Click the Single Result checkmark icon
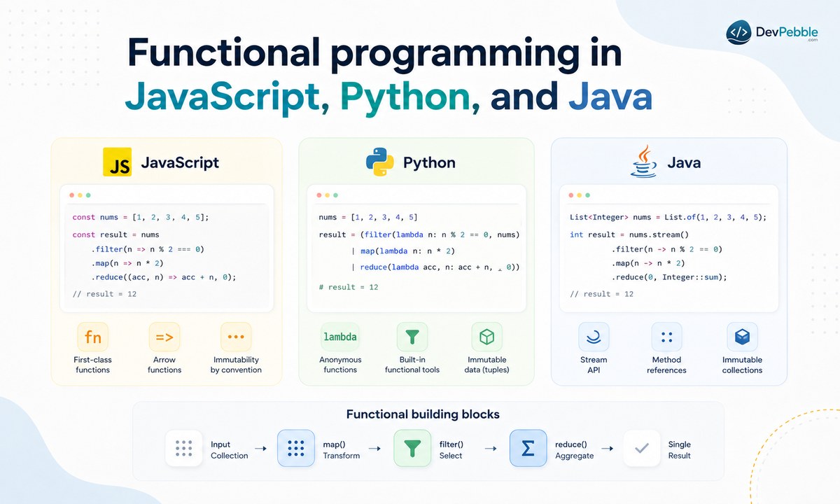The width and height of the screenshot is (840, 504). point(641,448)
